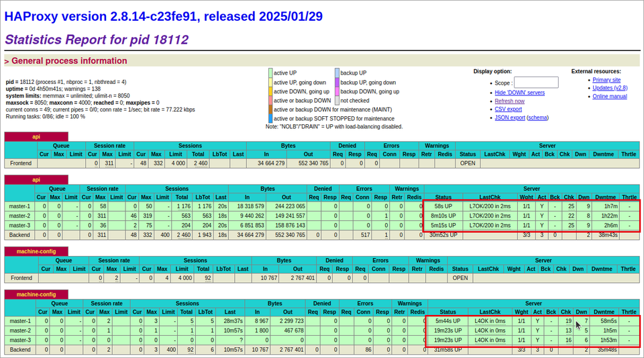Click the 58s UP status cell
This screenshot has height=358, width=644.
pyautogui.click(x=443, y=206)
